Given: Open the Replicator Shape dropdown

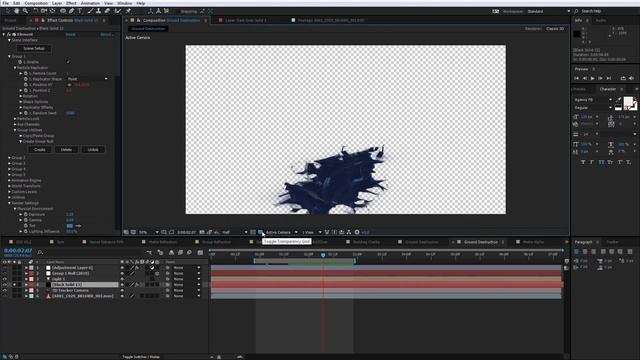Looking at the screenshot, I should click(88, 79).
